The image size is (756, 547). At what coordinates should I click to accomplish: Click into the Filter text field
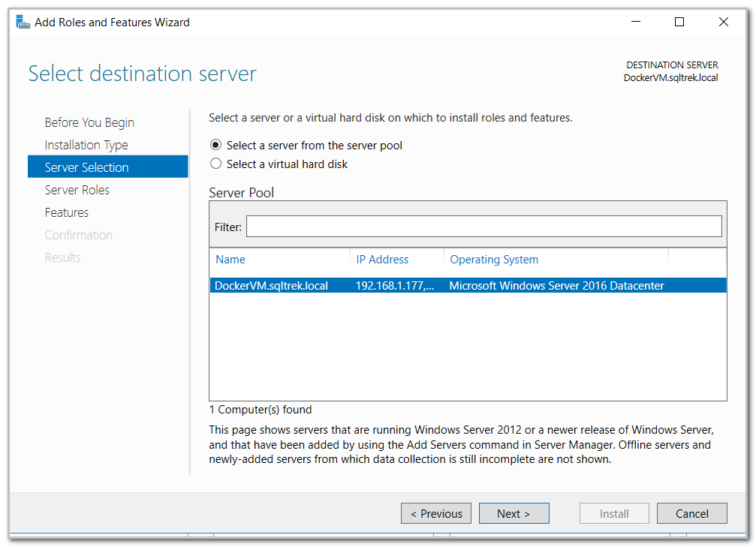483,227
